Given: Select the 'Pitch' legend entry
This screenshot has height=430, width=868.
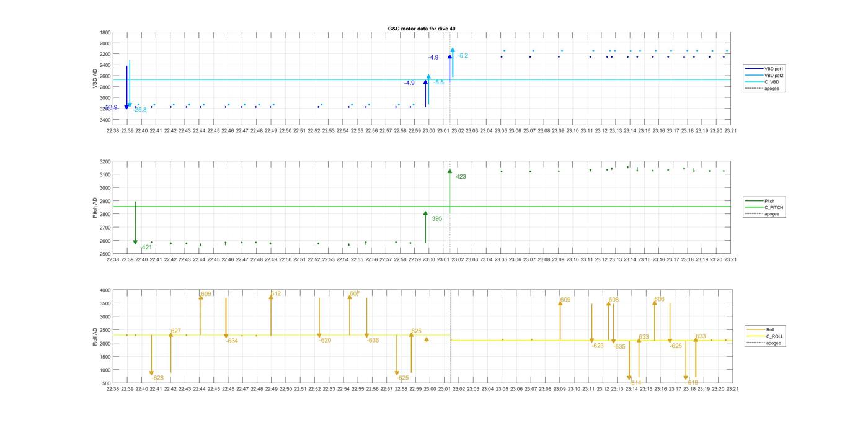Looking at the screenshot, I should point(760,201).
